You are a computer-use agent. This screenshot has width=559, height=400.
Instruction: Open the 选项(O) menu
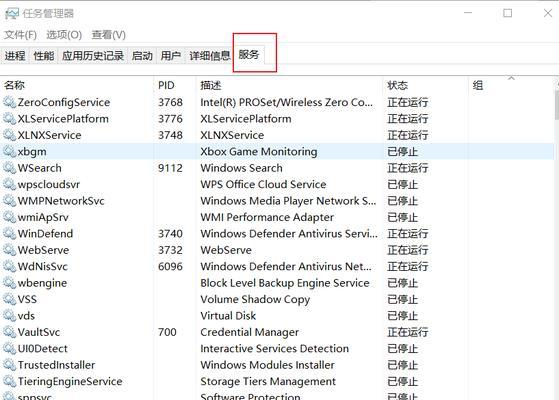(x=64, y=35)
